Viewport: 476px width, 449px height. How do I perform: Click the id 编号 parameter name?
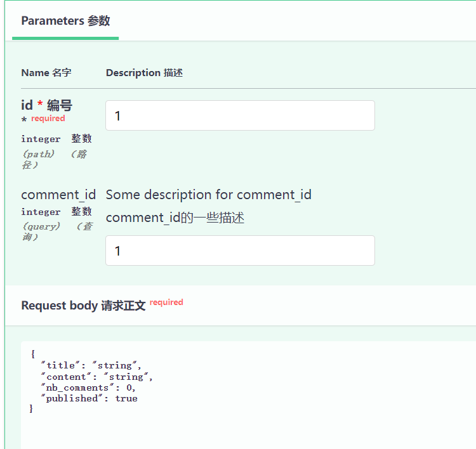[47, 105]
